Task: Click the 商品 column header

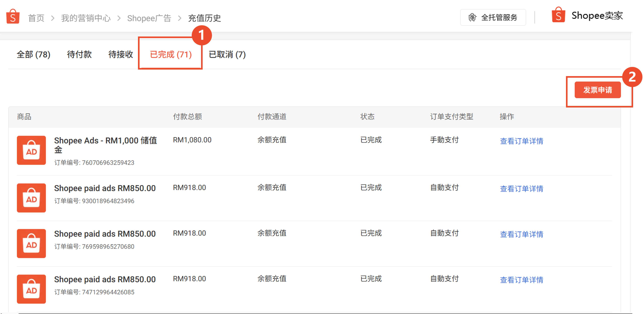Action: [x=24, y=116]
